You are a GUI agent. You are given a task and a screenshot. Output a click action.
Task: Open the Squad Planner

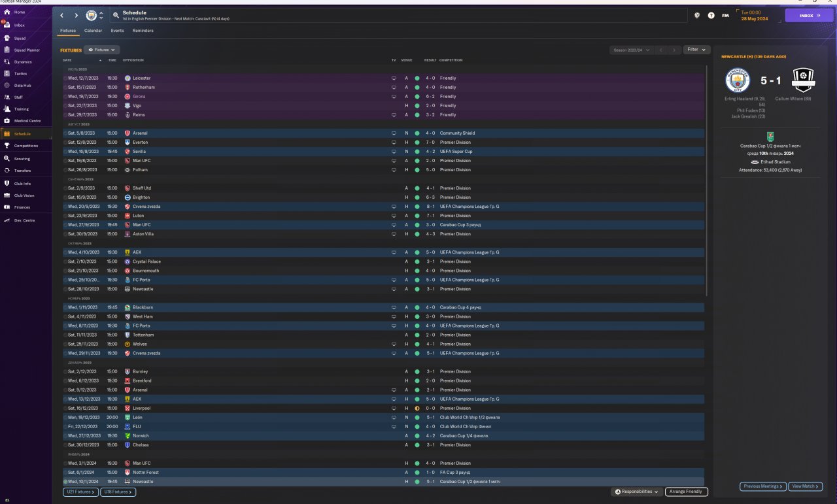[26, 50]
